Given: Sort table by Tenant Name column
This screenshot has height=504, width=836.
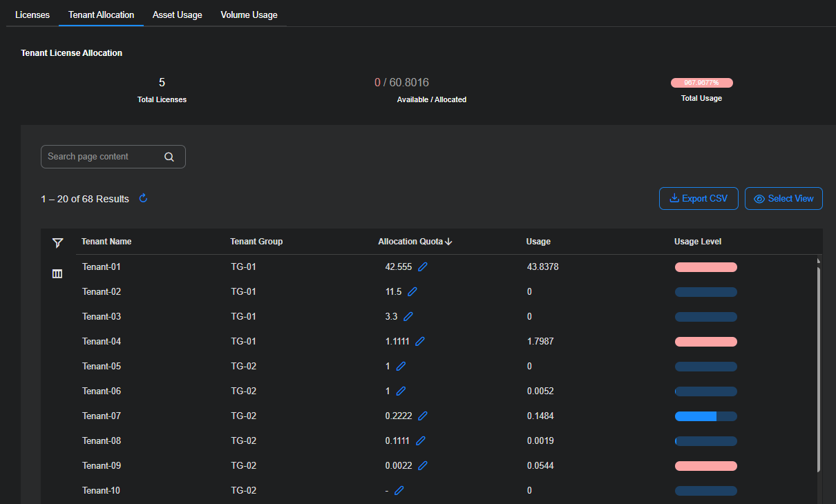Looking at the screenshot, I should (x=107, y=242).
